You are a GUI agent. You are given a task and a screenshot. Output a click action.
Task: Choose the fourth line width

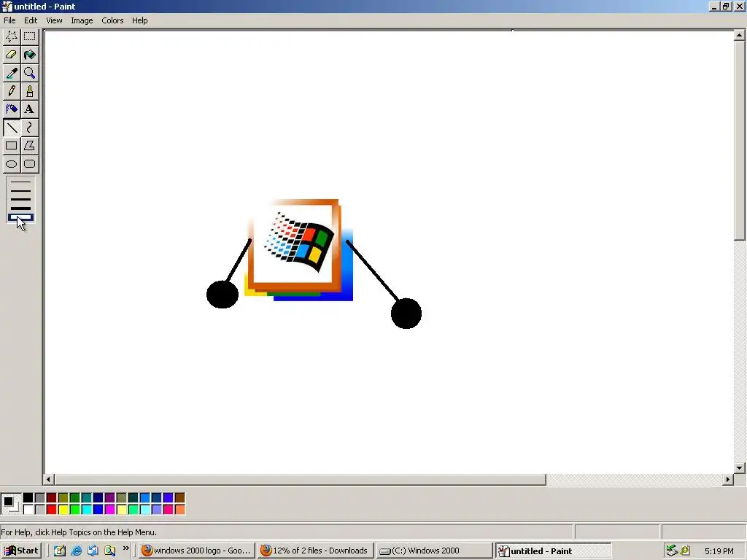[x=20, y=208]
